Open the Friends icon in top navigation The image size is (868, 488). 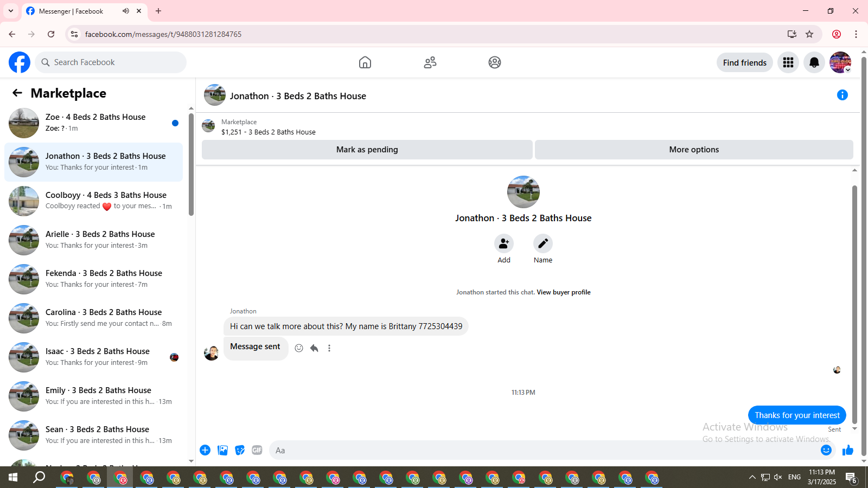[x=430, y=62]
